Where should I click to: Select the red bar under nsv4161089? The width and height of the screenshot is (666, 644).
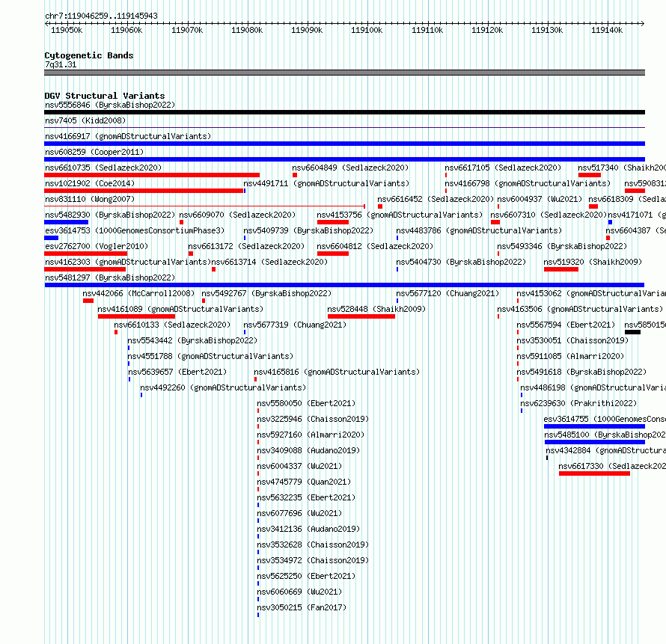click(x=136, y=316)
